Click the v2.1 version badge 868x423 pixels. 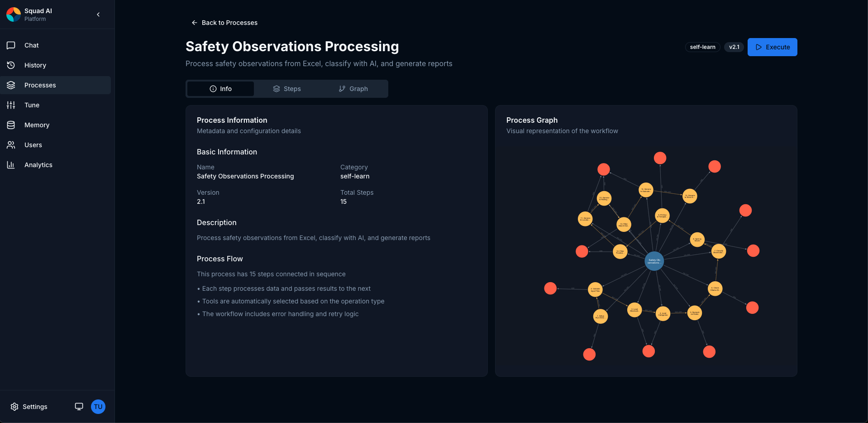(x=734, y=47)
